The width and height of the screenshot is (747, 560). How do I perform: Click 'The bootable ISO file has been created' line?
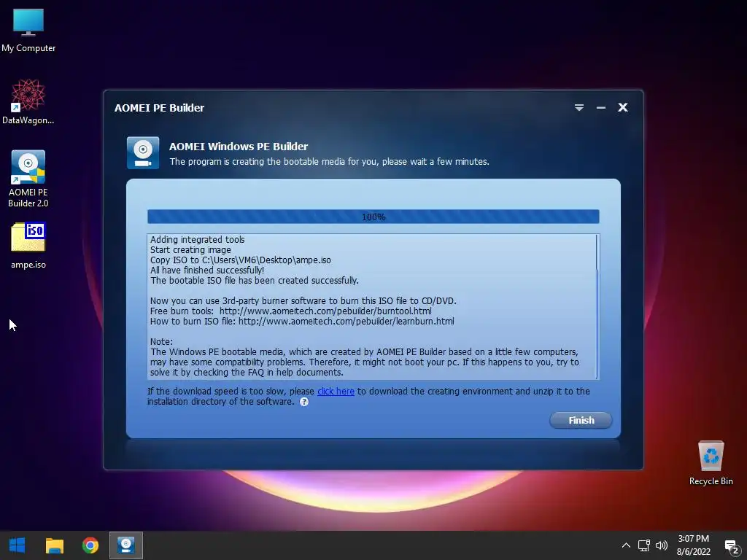pyautogui.click(x=255, y=281)
